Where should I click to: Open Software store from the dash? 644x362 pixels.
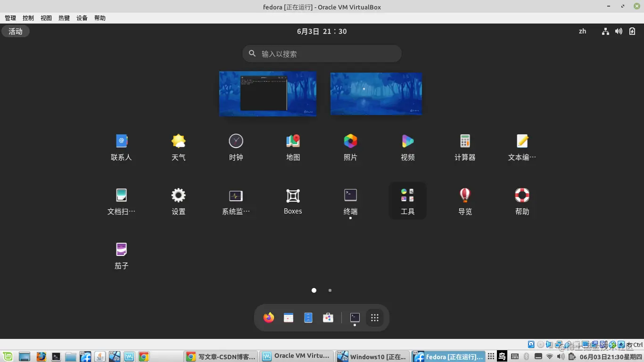328,318
